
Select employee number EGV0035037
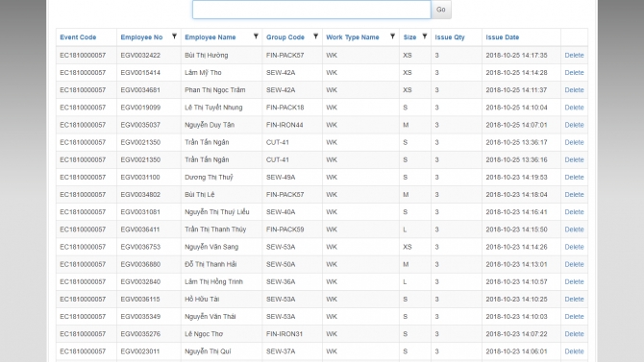click(x=140, y=125)
